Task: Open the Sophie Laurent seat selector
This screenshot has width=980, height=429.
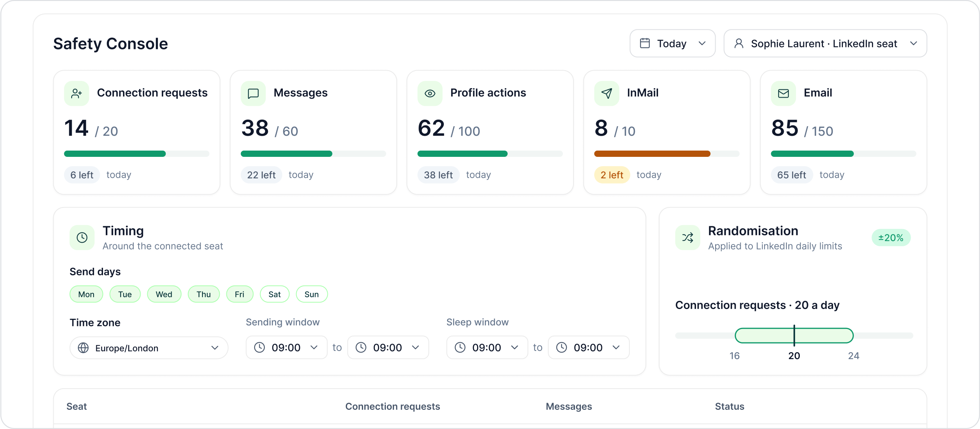Action: tap(825, 43)
